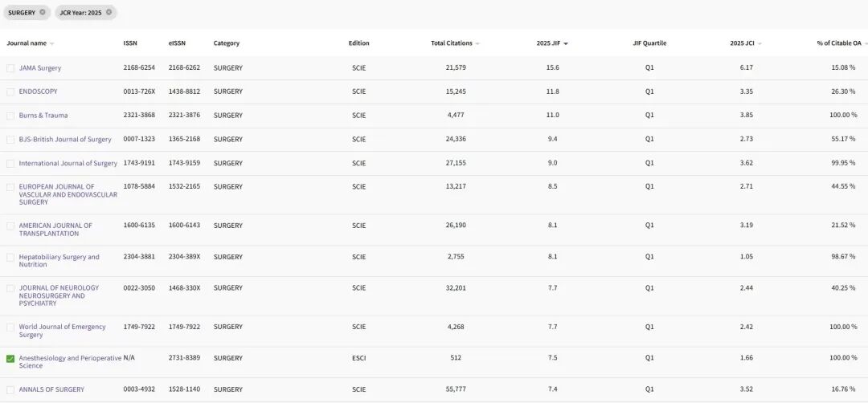Open BJS-British Journal of Surgery link

(65, 140)
